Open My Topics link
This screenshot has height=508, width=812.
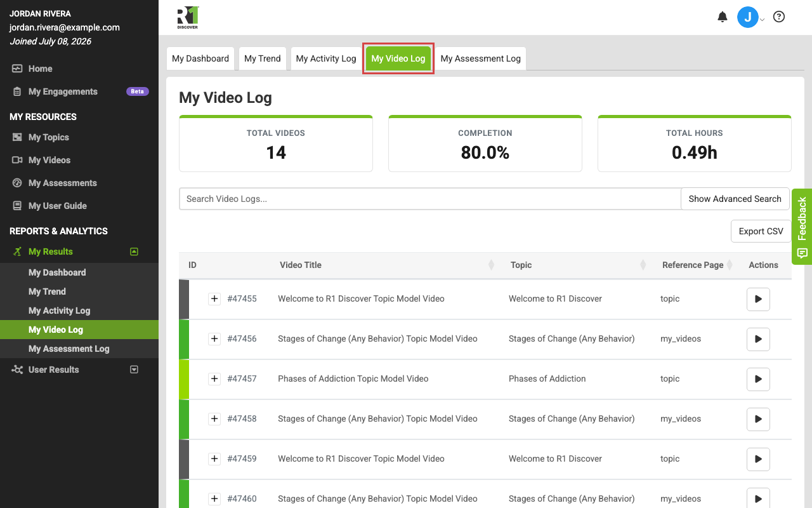pos(49,137)
